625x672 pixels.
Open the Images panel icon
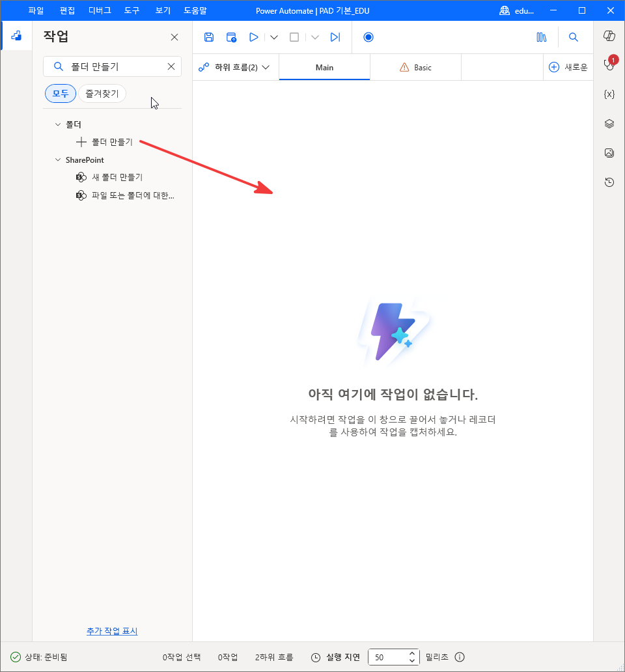point(609,153)
